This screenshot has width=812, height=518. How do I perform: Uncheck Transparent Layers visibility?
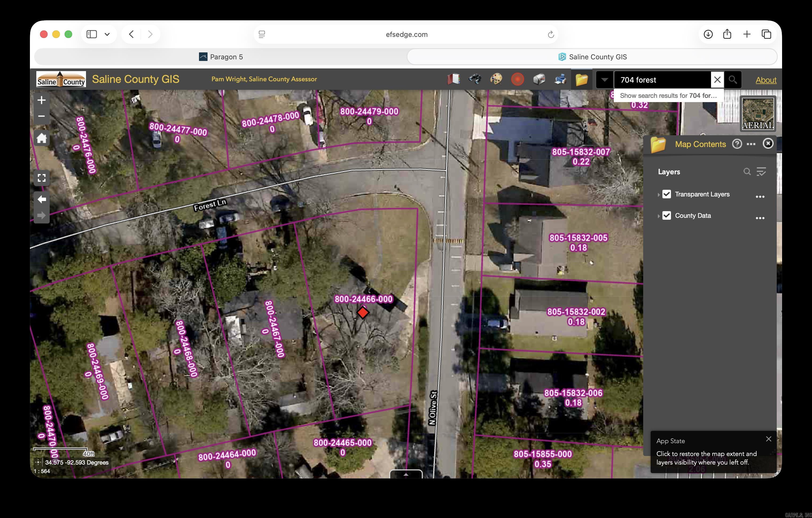coord(666,194)
